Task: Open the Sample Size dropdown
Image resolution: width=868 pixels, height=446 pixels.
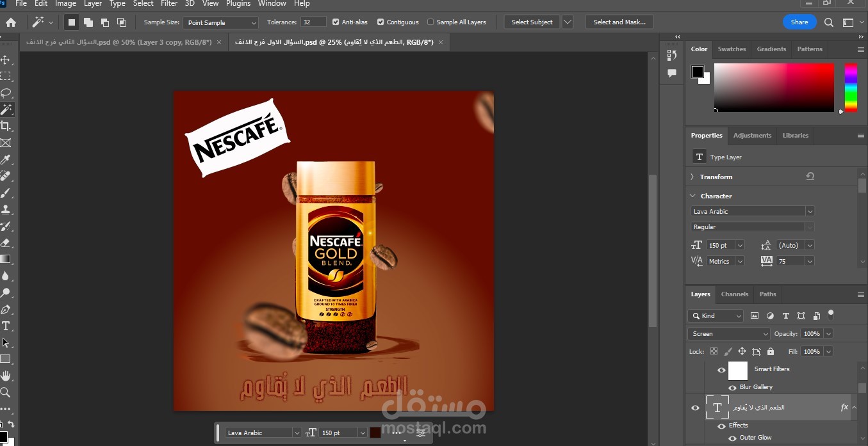Action: [x=220, y=22]
